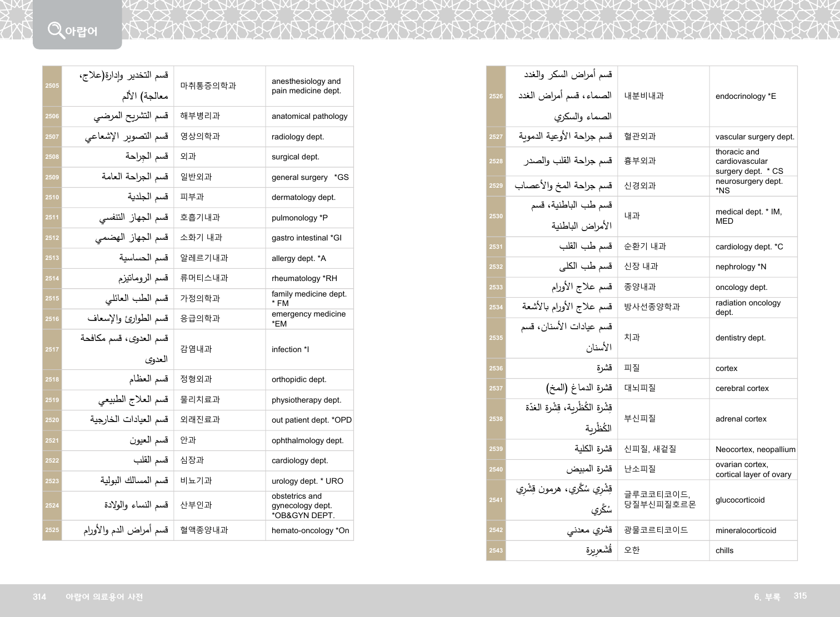Click page number 314 in footer
Image resolution: width=840 pixels, height=617 pixels.
(x=39, y=597)
